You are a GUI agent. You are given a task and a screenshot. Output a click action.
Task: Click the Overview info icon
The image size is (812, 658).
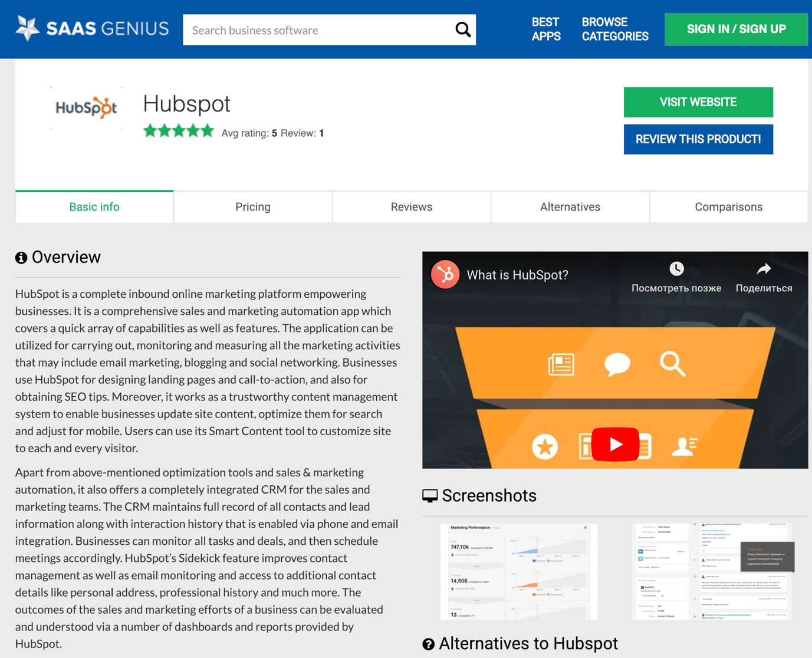pyautogui.click(x=21, y=258)
